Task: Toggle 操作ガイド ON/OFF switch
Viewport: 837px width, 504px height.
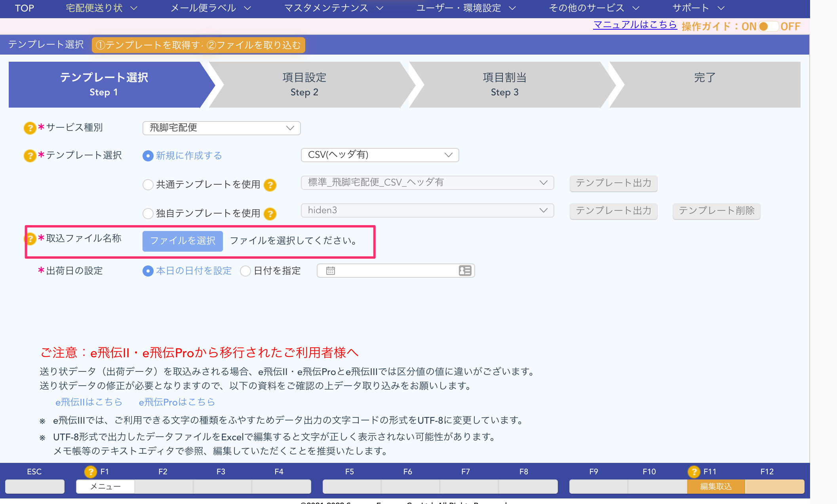Action: pyautogui.click(x=768, y=27)
